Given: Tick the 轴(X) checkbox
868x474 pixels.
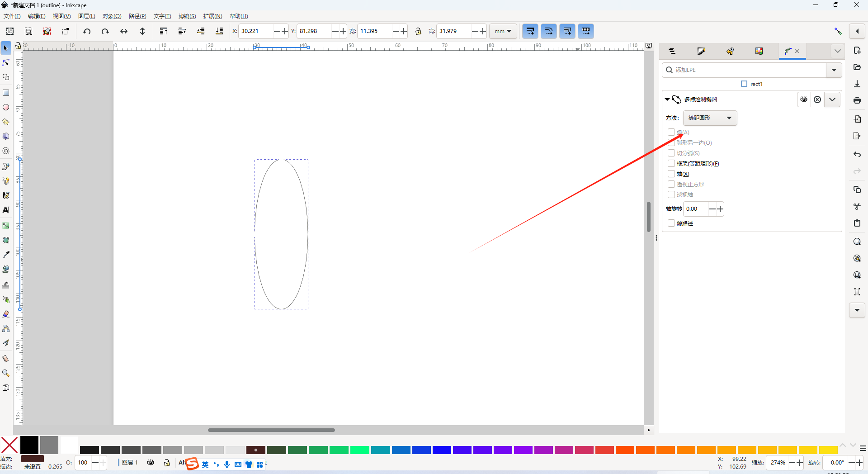Looking at the screenshot, I should coord(671,174).
